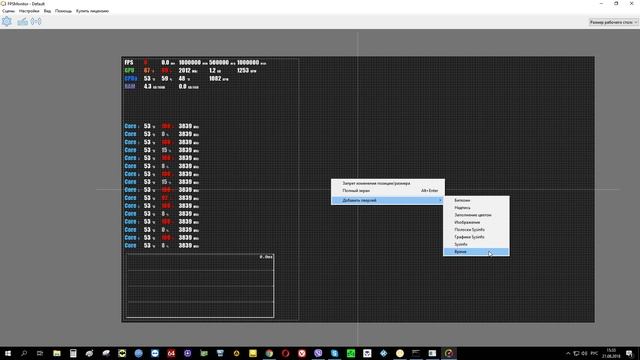The width and height of the screenshot is (640, 360).
Task: Launch Chrome from taskbar
Action: (269, 353)
